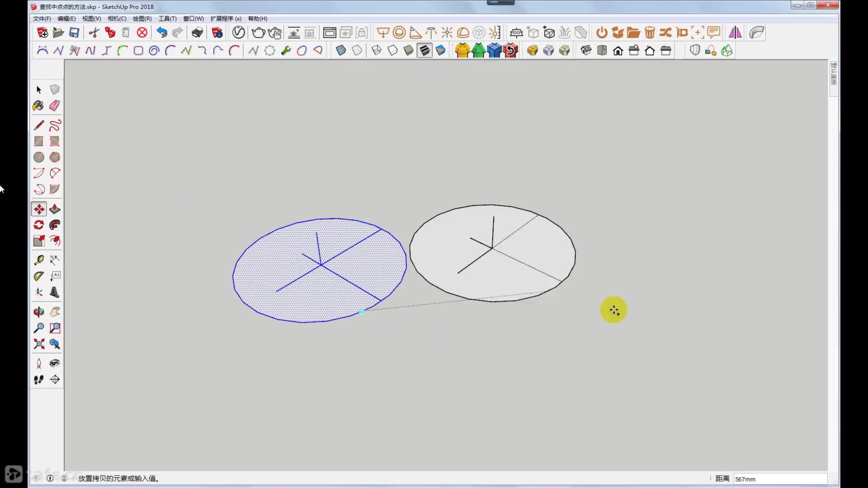Open the 扩展程序 menu

click(x=226, y=19)
